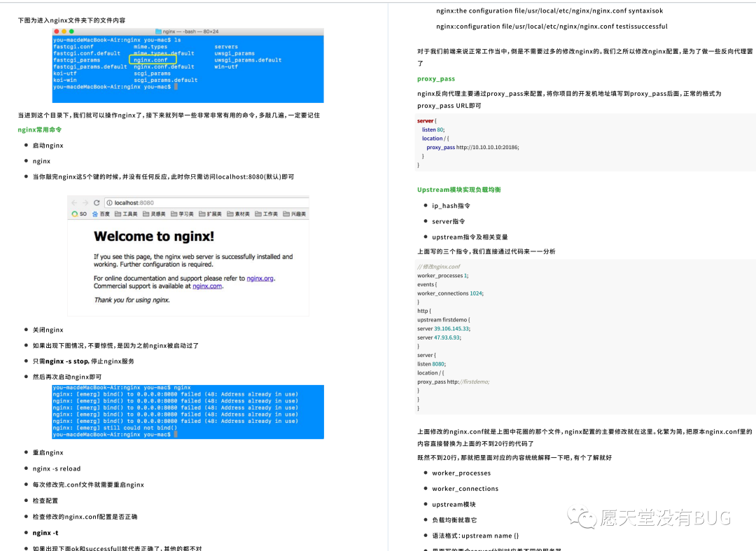
Task: Focus the localhost:8080 address bar
Action: (x=207, y=203)
